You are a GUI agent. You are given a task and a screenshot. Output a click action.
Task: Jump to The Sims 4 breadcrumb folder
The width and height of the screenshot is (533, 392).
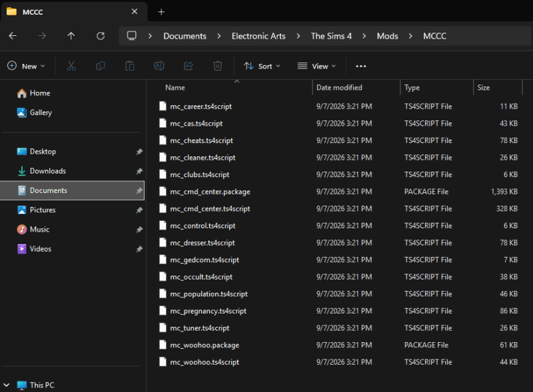[x=331, y=36]
